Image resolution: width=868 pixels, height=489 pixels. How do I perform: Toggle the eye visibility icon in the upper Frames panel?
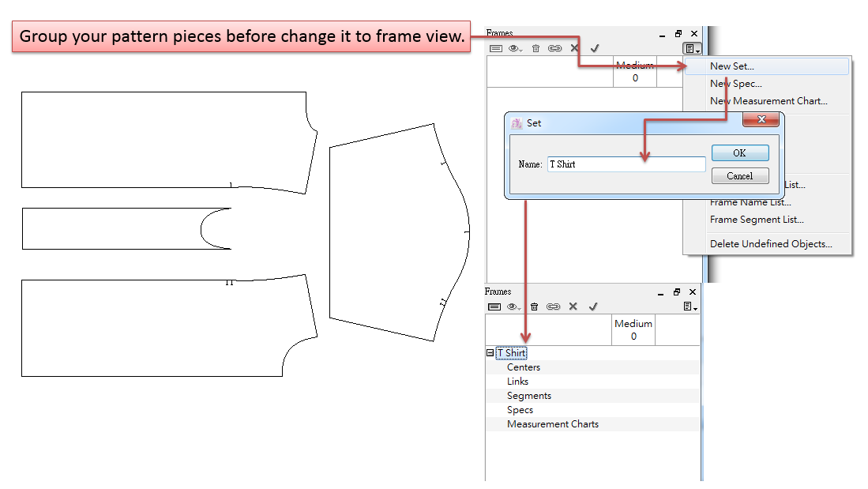click(x=515, y=48)
